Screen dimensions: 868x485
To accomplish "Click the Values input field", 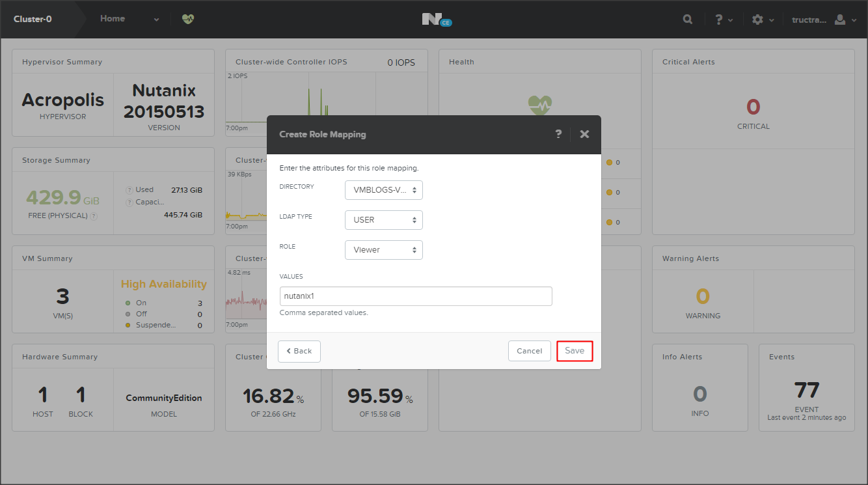I will click(416, 296).
